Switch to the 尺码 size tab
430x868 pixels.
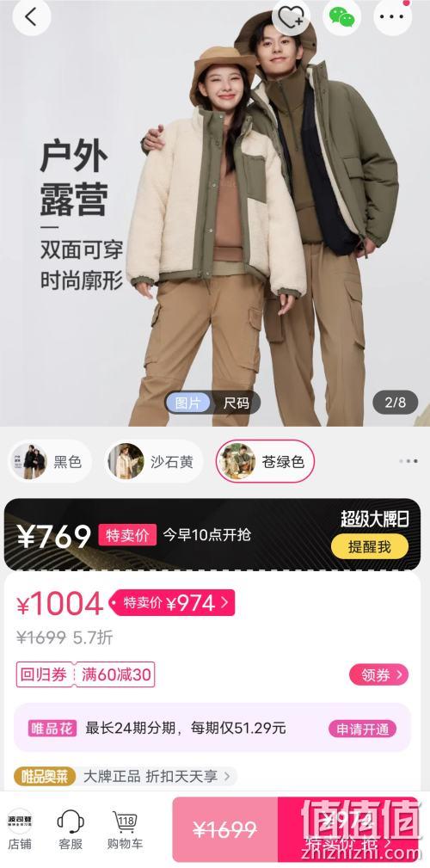tap(236, 403)
